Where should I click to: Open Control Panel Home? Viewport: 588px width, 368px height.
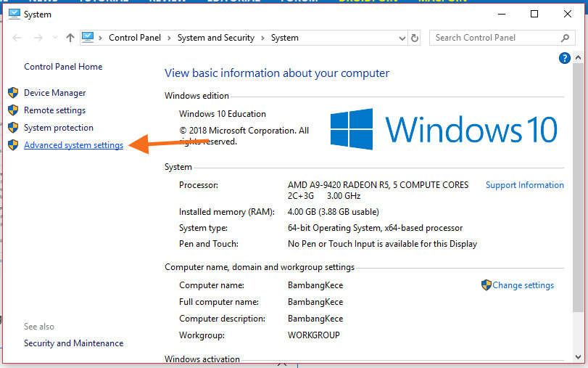[x=63, y=67]
